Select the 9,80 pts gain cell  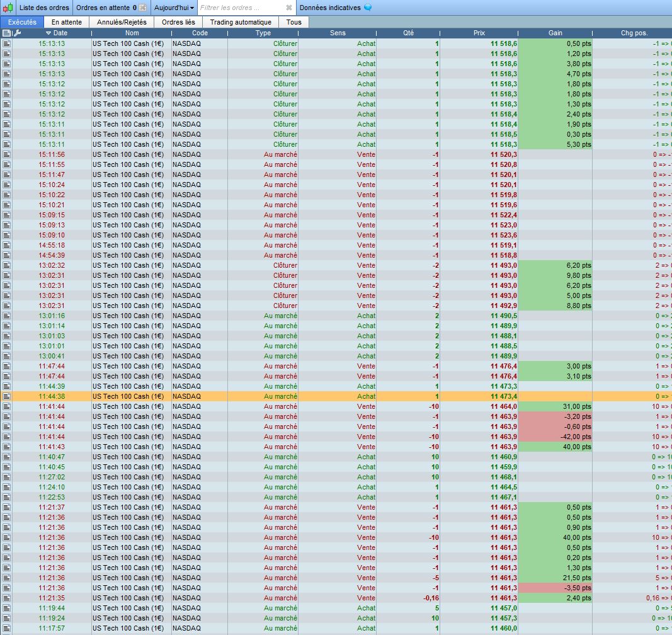click(x=555, y=275)
